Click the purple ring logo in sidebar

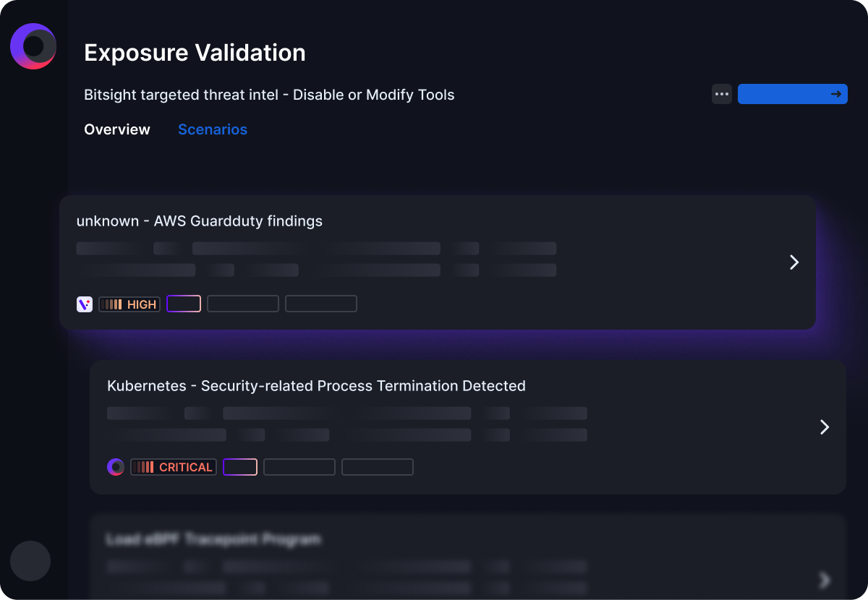[x=33, y=46]
